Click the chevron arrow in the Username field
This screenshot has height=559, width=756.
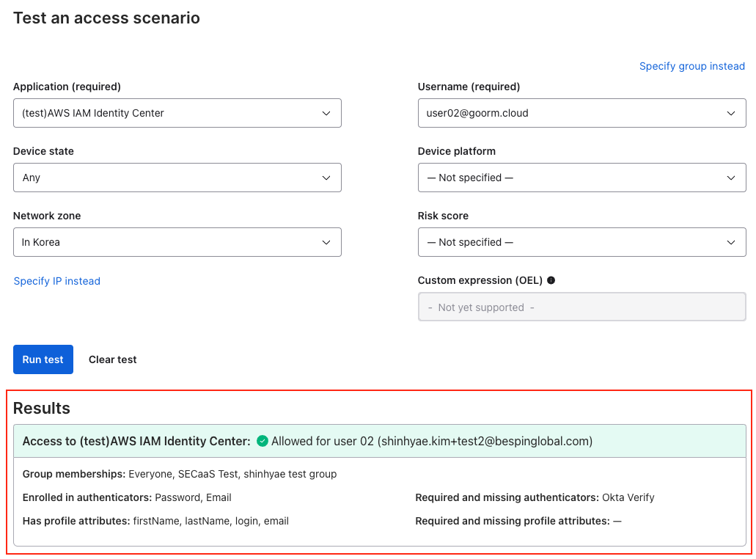(730, 113)
